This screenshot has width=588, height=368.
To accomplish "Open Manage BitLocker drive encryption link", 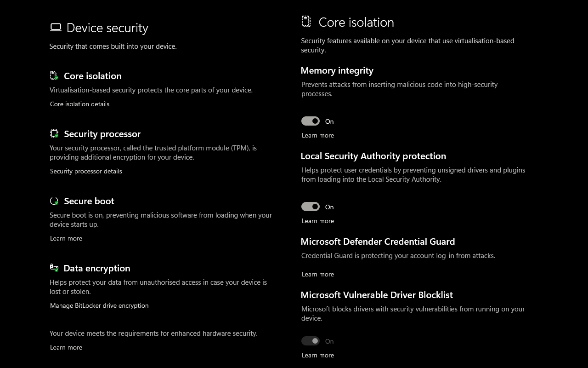I will coord(99,305).
